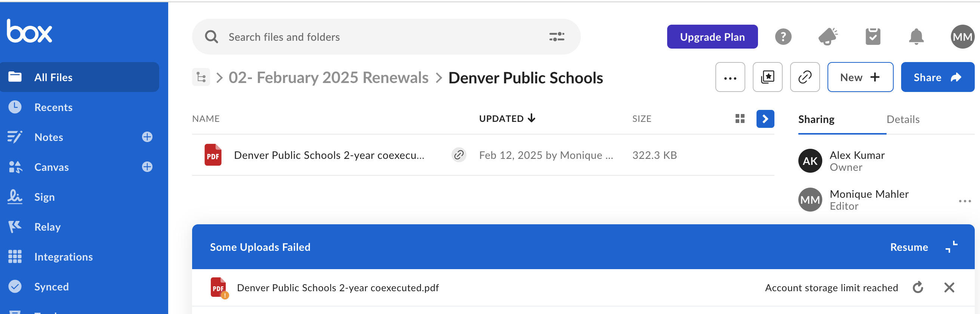
Task: Click Resume in uploads panel
Action: (x=909, y=247)
